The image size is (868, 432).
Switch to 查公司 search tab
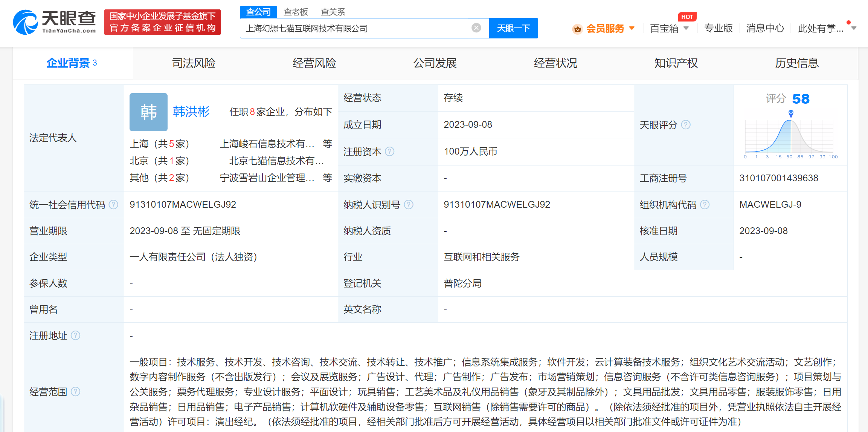pyautogui.click(x=258, y=12)
